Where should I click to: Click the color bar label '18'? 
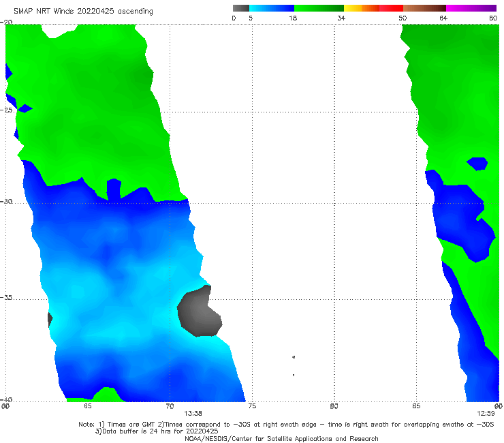pyautogui.click(x=293, y=18)
